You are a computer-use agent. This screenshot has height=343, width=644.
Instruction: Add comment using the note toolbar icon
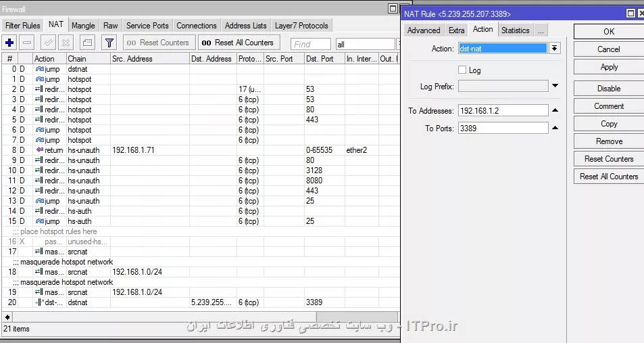pyautogui.click(x=87, y=43)
